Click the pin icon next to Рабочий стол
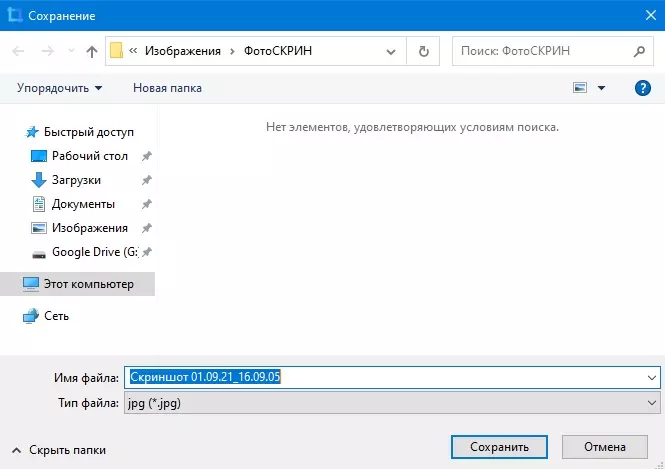665x469 pixels. pos(147,156)
